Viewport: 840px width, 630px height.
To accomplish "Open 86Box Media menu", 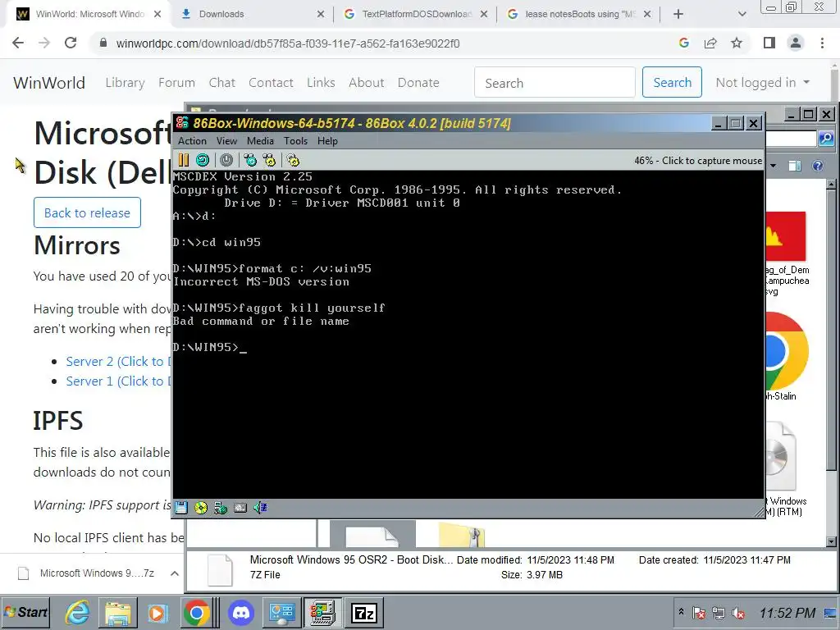I will 260,141.
